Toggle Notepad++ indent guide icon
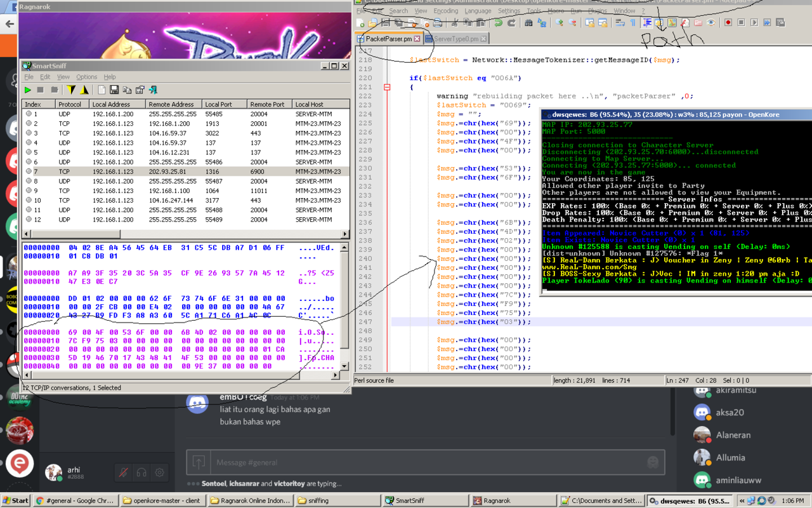The height and width of the screenshot is (508, 812). tap(646, 23)
